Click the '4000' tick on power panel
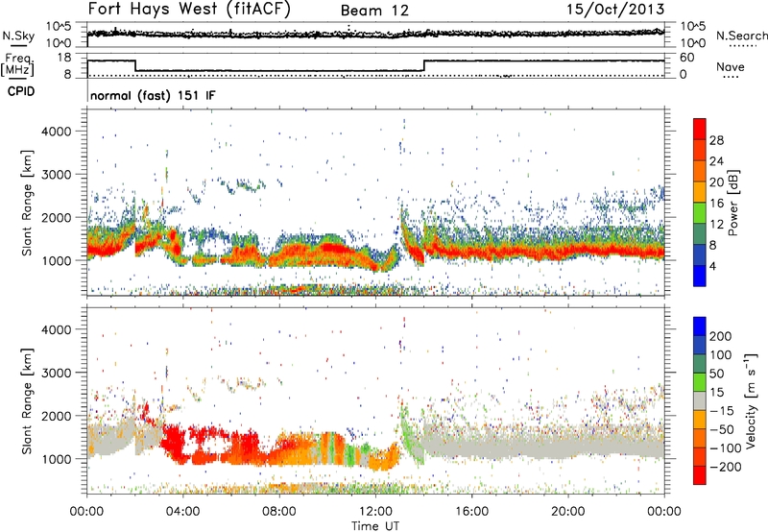 point(57,132)
